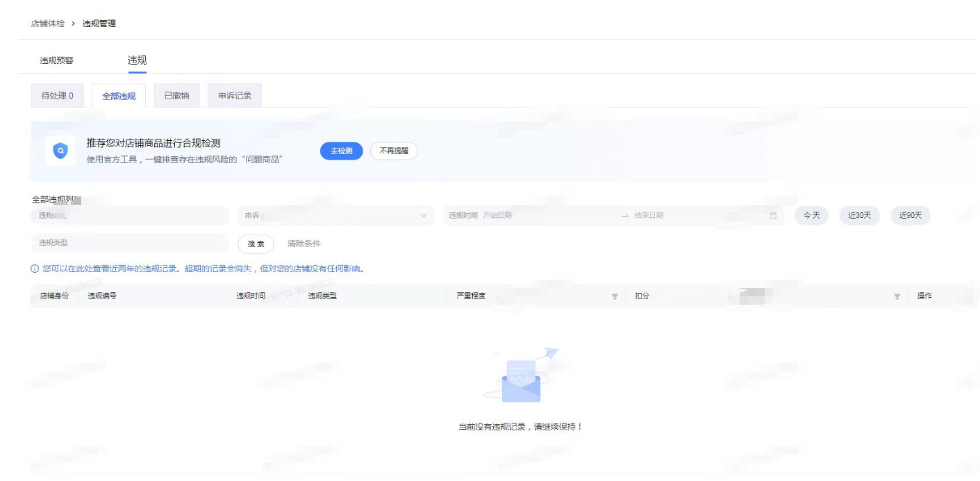Image resolution: width=980 pixels, height=481 pixels.
Task: Click the calendar icon in the date range
Action: [773, 216]
